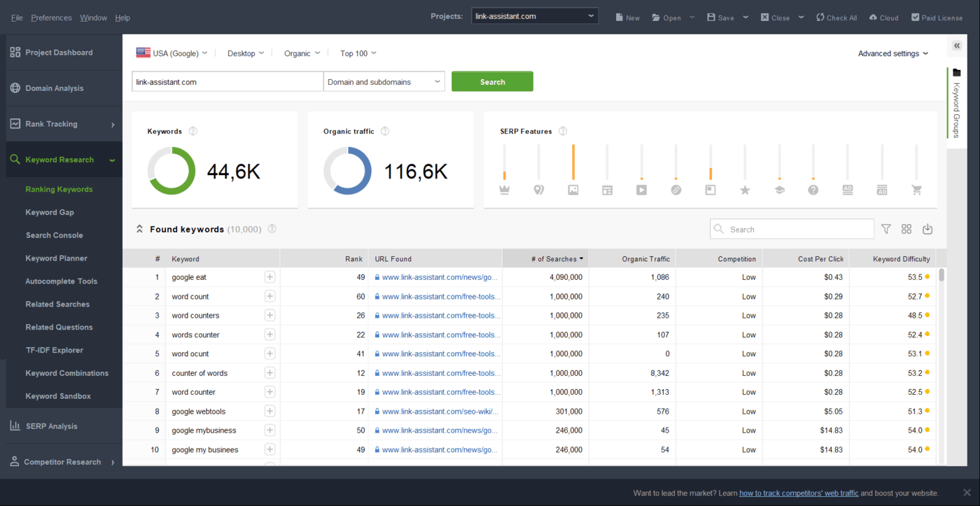The image size is (980, 506).
Task: Open the Domain and subdomains dropdown
Action: 384,82
